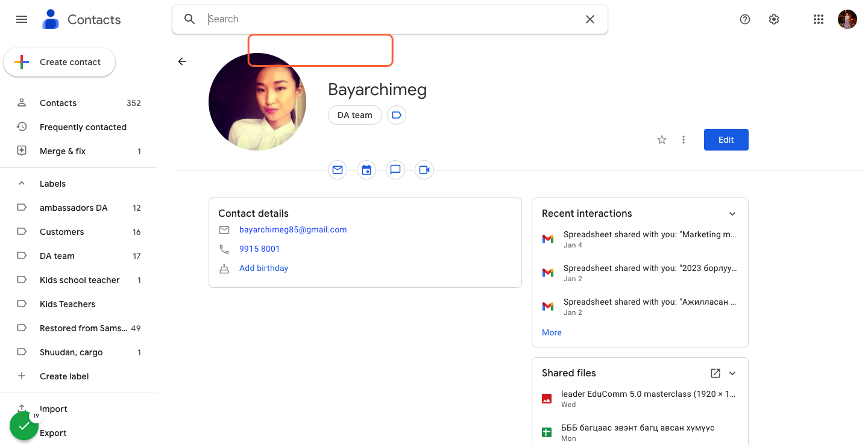Click More under Recent interactions

click(552, 332)
